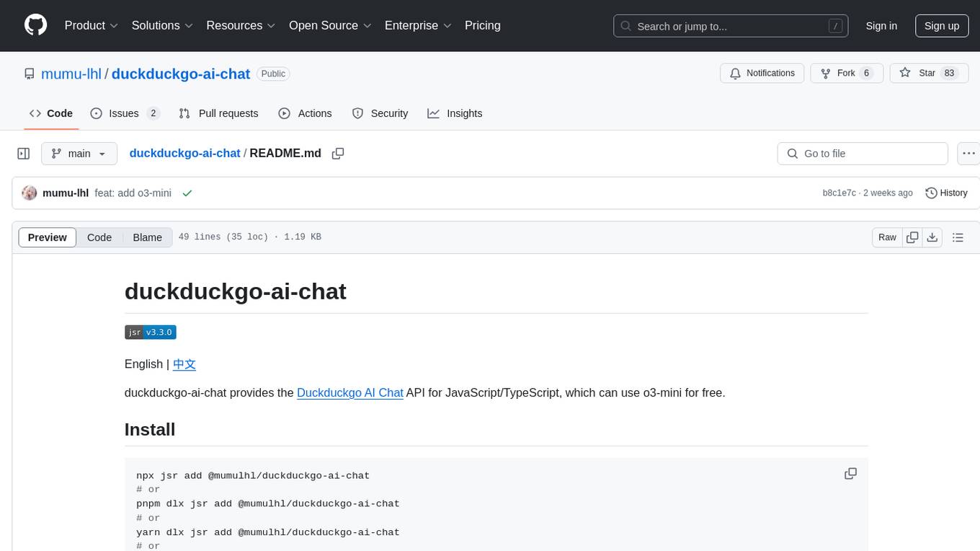Expand the Enterprise menu
Screen dimensions: 980x551
418,25
